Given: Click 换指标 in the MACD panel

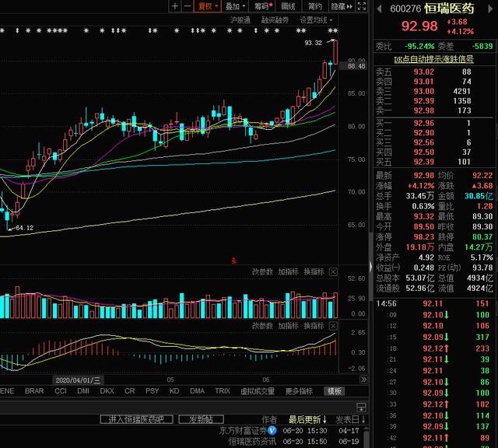Looking at the screenshot, I should tap(314, 326).
